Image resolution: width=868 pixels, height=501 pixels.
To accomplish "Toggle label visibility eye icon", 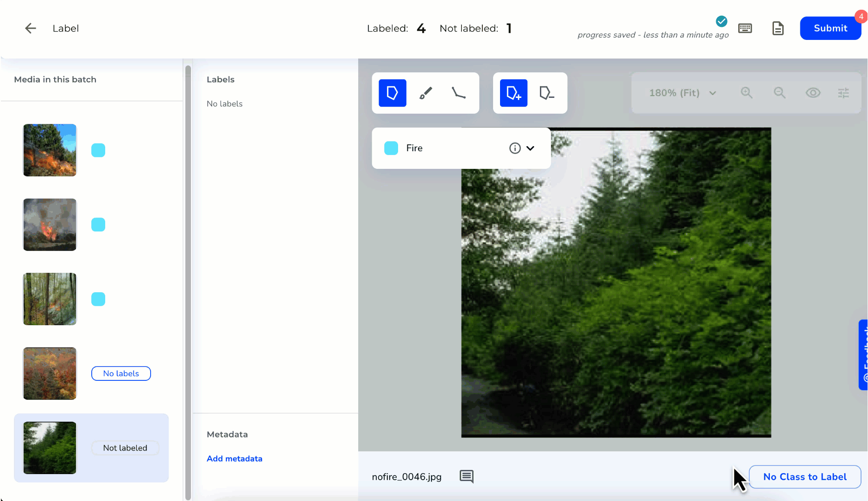I will pyautogui.click(x=813, y=93).
